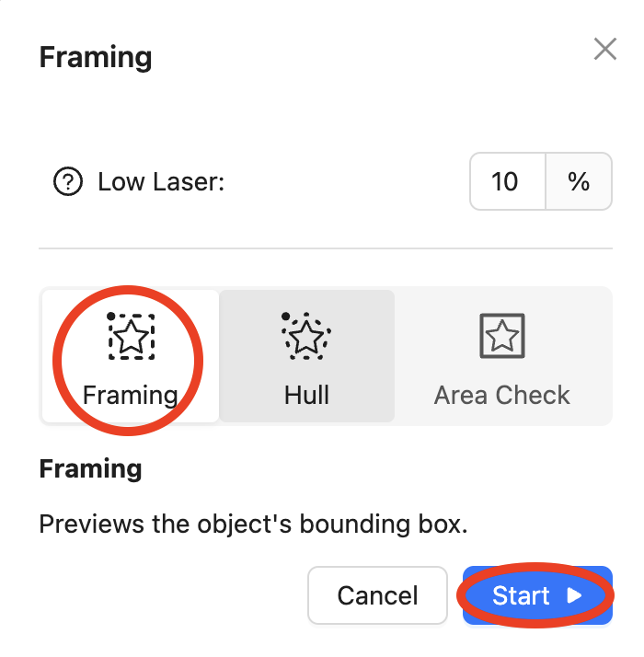Click the solid-square star Area Check icon

point(502,336)
